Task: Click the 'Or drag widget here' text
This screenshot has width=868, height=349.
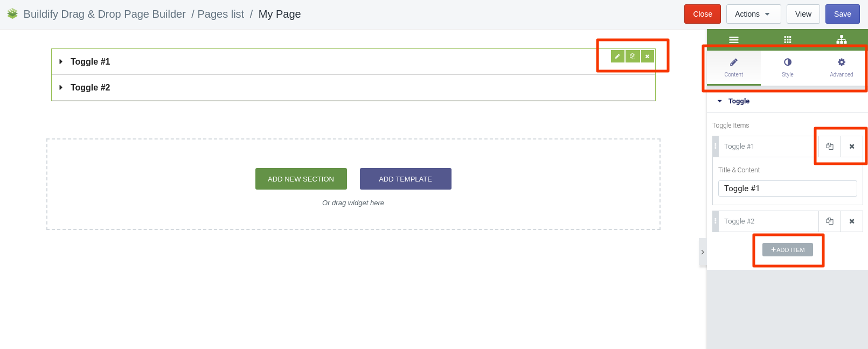Action: coord(353,203)
